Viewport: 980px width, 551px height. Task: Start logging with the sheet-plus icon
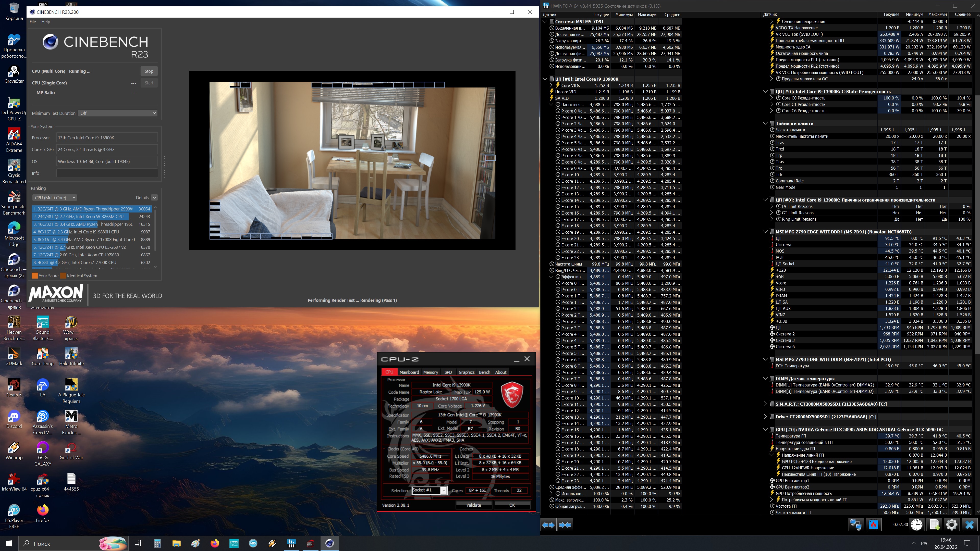coord(934,525)
